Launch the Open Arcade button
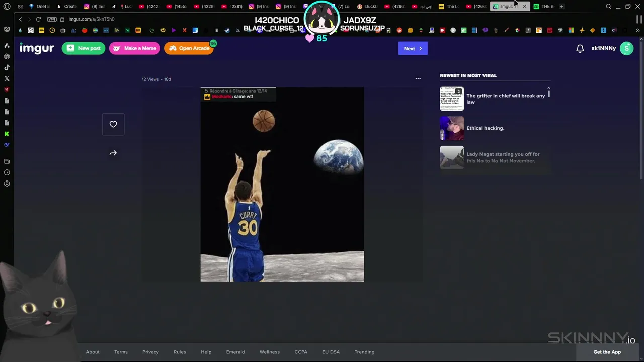This screenshot has height=362, width=644. point(189,48)
